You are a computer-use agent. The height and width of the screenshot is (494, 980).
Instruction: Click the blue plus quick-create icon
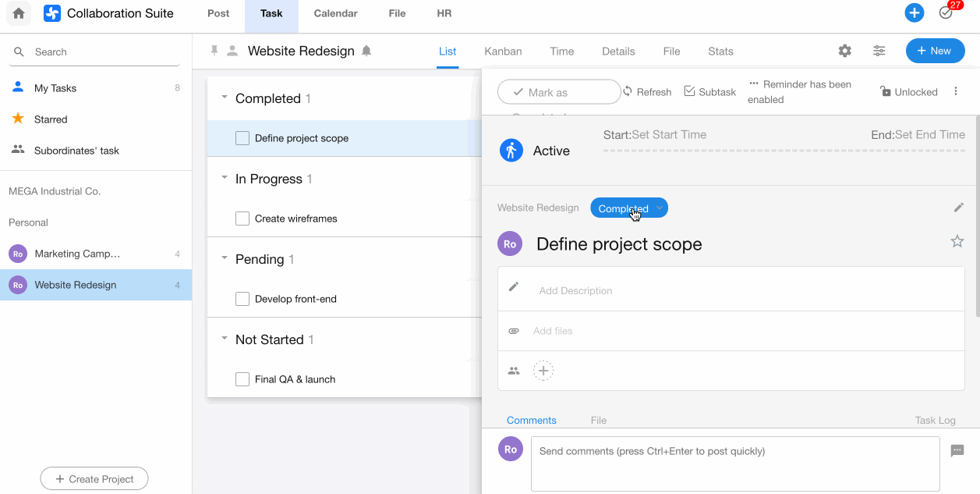914,13
